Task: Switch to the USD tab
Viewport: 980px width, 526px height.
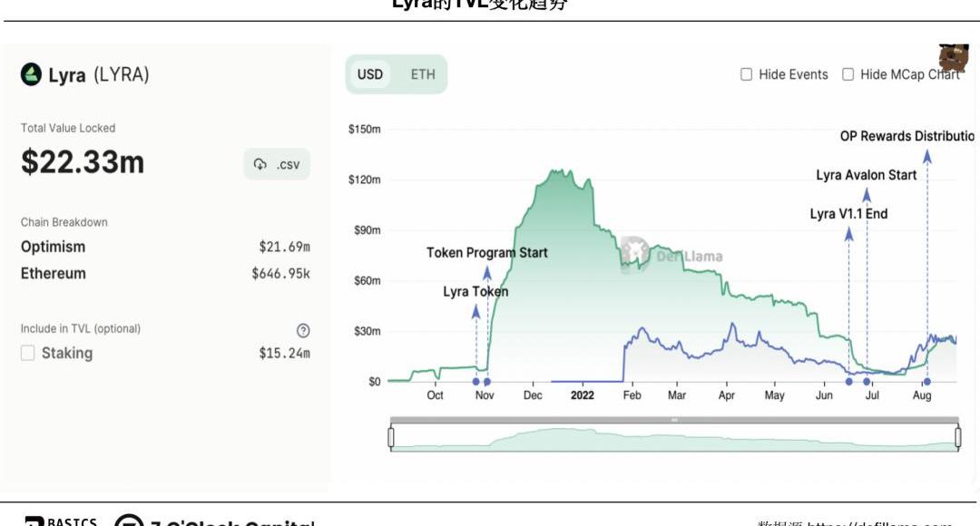Action: click(370, 74)
